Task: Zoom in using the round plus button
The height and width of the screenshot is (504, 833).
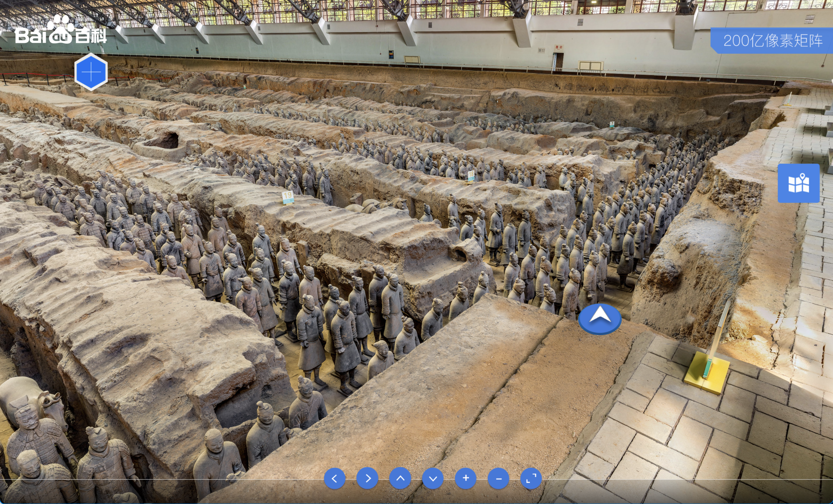Action: [466, 478]
